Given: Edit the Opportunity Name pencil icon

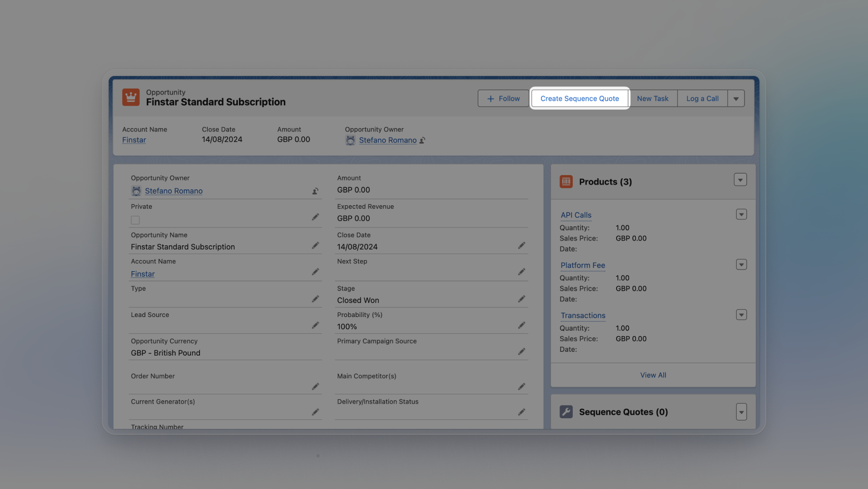Looking at the screenshot, I should [315, 246].
